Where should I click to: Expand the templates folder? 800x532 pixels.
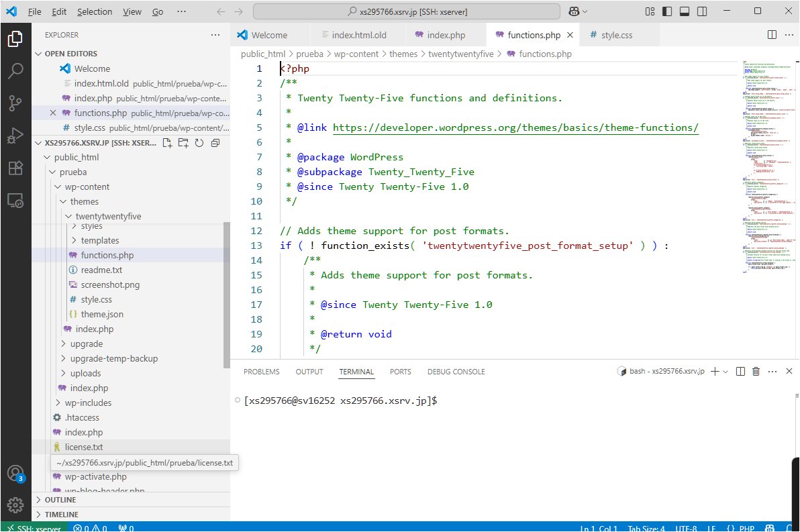101,240
